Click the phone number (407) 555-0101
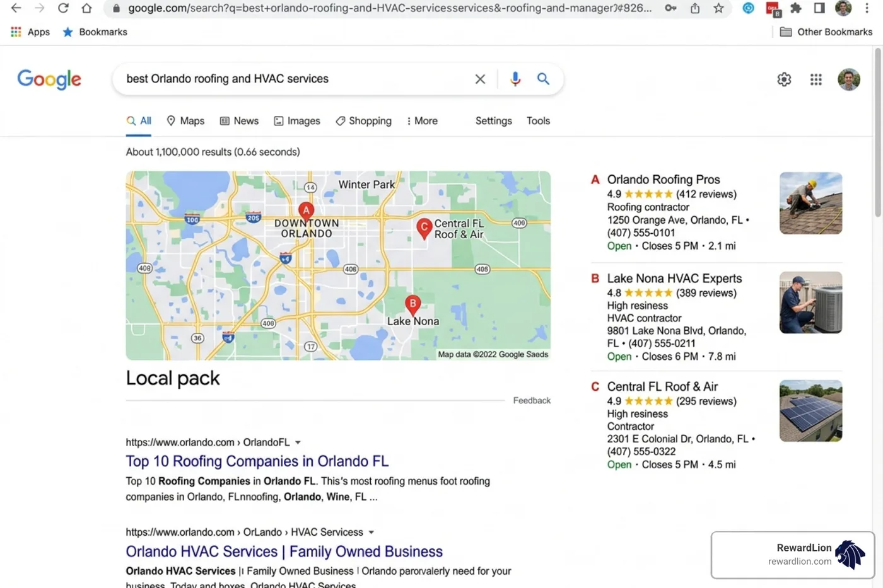The height and width of the screenshot is (588, 883). [641, 233]
